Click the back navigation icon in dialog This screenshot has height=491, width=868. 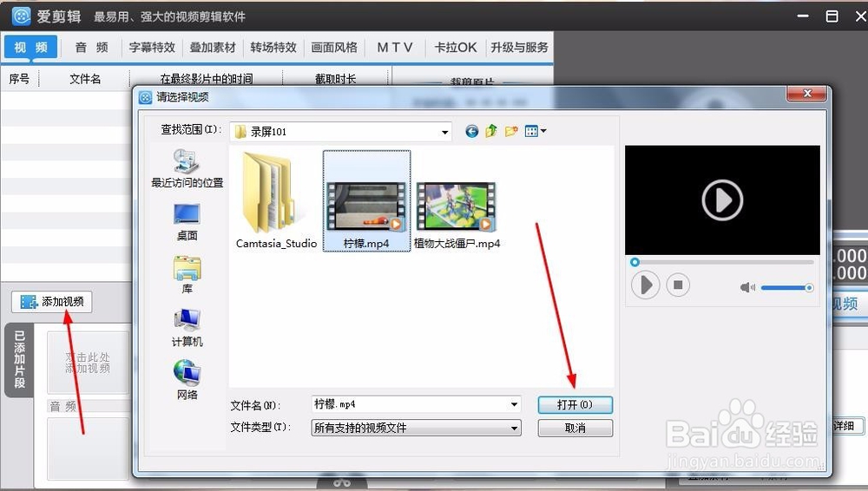471,131
